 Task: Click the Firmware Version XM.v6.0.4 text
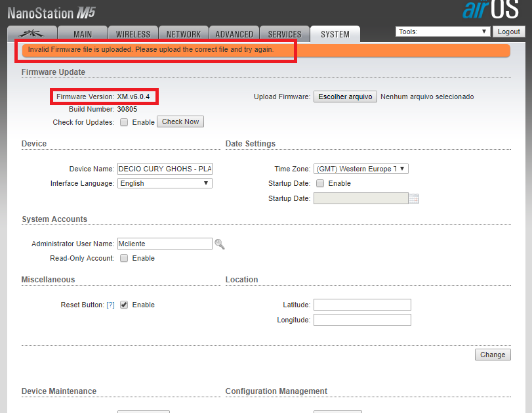click(x=103, y=97)
